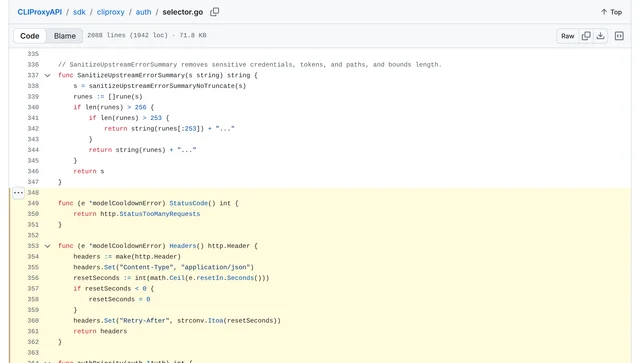Download the raw file
Viewport: 640px width, 363px height.
pyautogui.click(x=600, y=36)
